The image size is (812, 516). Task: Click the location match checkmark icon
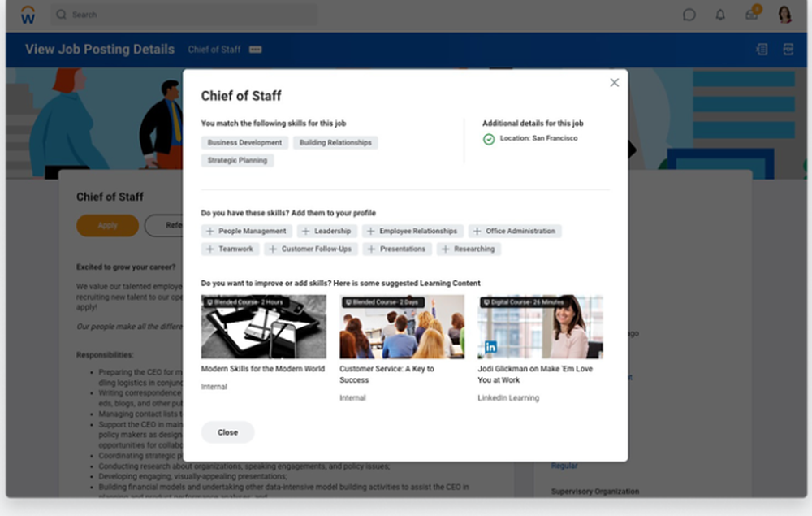489,139
